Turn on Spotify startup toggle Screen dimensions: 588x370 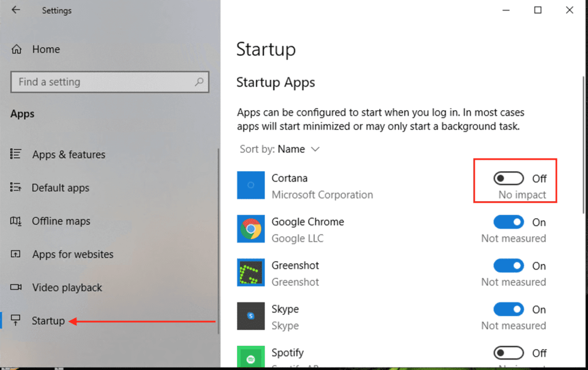(508, 353)
